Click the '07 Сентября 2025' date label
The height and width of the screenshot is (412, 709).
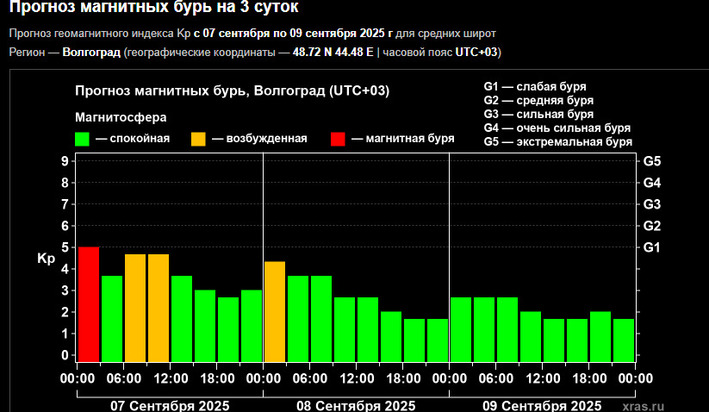(x=169, y=405)
